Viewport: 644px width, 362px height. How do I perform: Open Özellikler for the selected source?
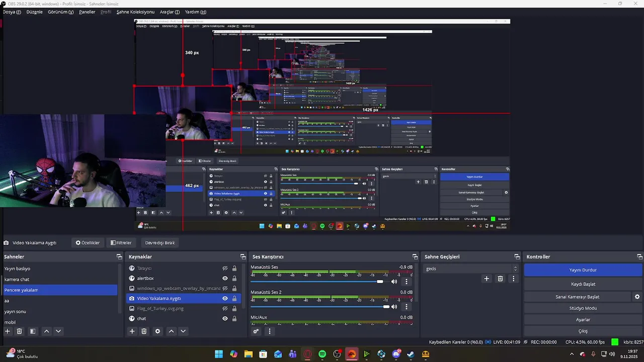point(88,243)
